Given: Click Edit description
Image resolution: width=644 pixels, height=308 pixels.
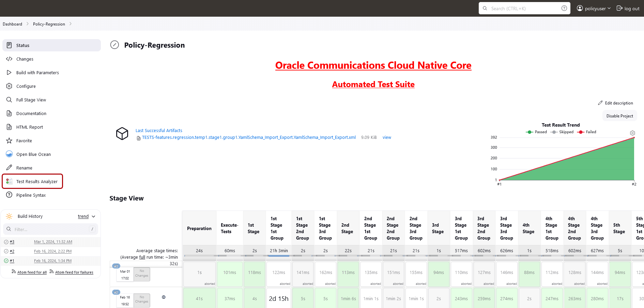Looking at the screenshot, I should pos(615,103).
